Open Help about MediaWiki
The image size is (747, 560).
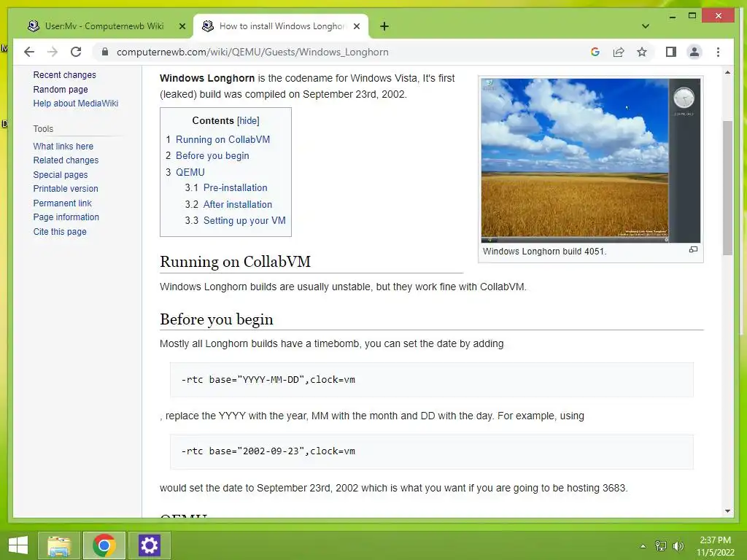coord(75,104)
